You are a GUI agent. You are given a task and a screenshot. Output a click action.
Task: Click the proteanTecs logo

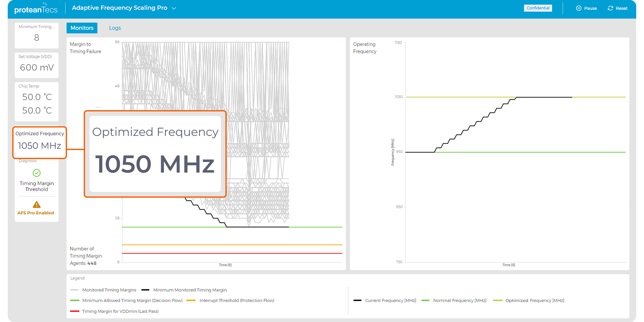click(36, 9)
